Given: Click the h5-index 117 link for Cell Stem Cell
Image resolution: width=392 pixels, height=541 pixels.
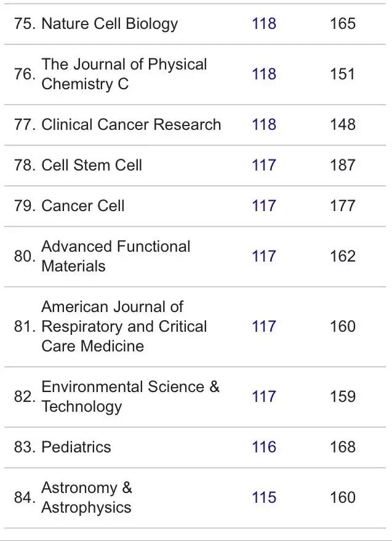Looking at the screenshot, I should [264, 165].
